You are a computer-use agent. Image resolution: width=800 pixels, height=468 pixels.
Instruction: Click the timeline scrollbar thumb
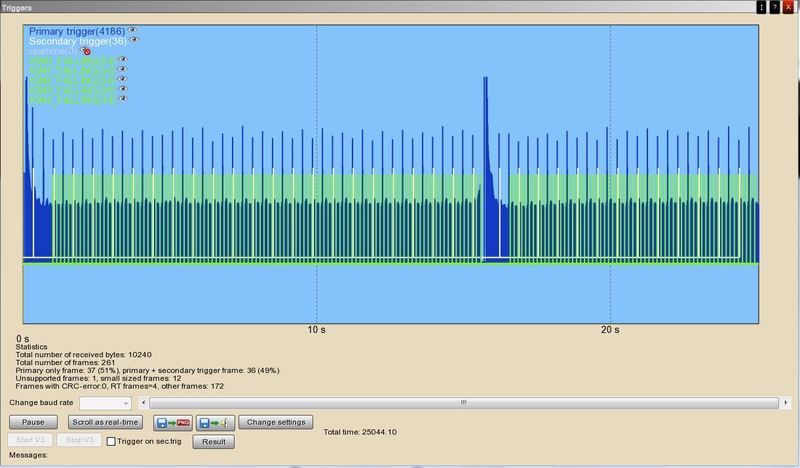point(462,403)
